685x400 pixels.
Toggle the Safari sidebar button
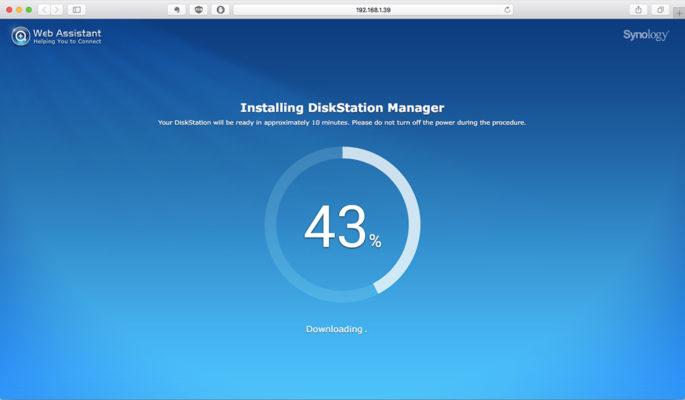[x=76, y=10]
